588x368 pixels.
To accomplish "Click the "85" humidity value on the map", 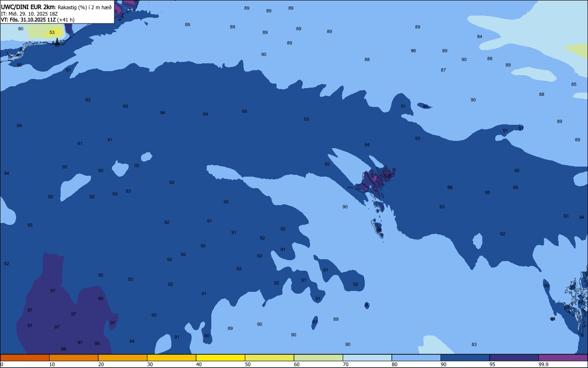I will point(574,84).
